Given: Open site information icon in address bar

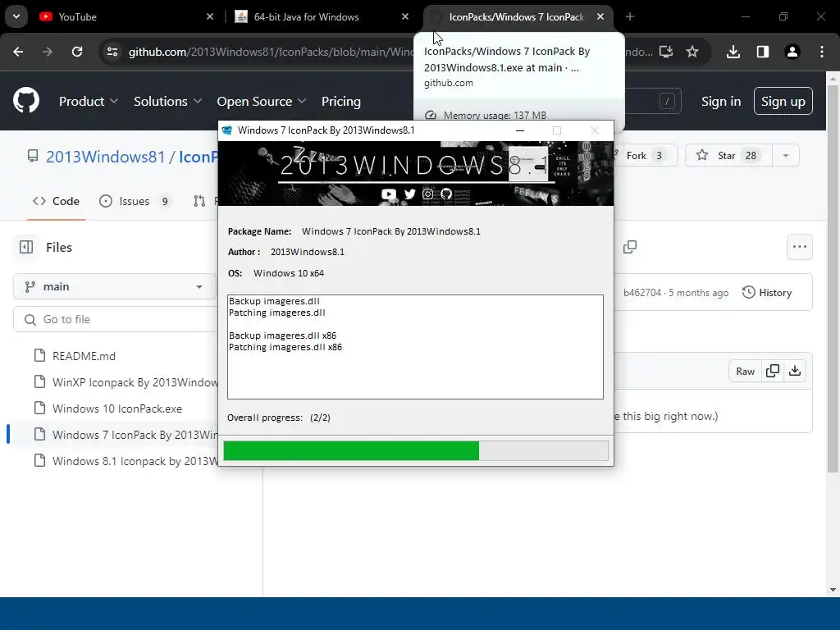Looking at the screenshot, I should tap(112, 52).
